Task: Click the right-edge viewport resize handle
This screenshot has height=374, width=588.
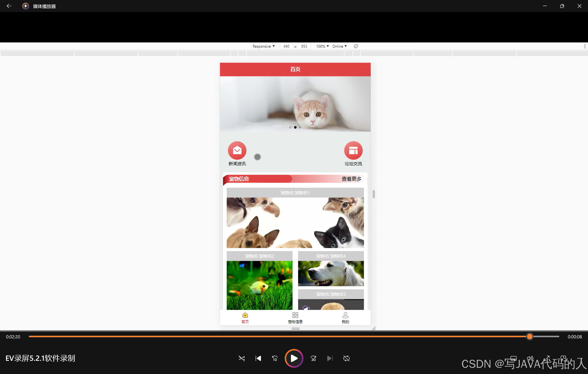Action: [x=374, y=194]
